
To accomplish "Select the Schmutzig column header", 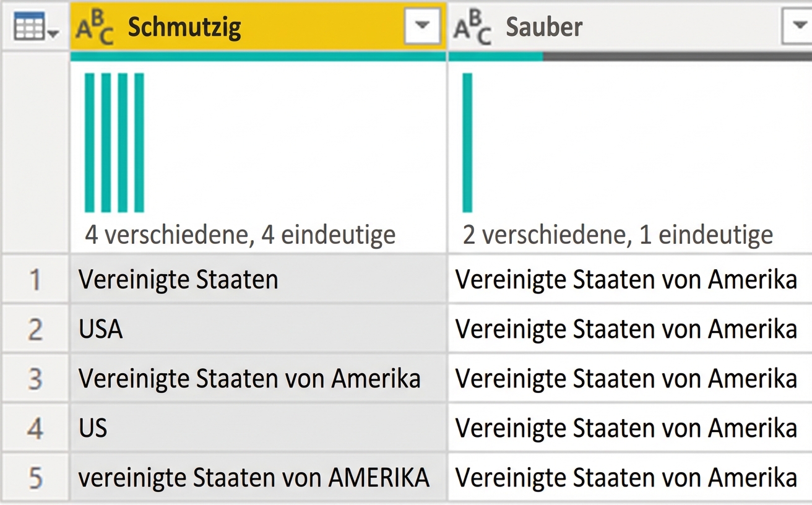I will point(186,26).
